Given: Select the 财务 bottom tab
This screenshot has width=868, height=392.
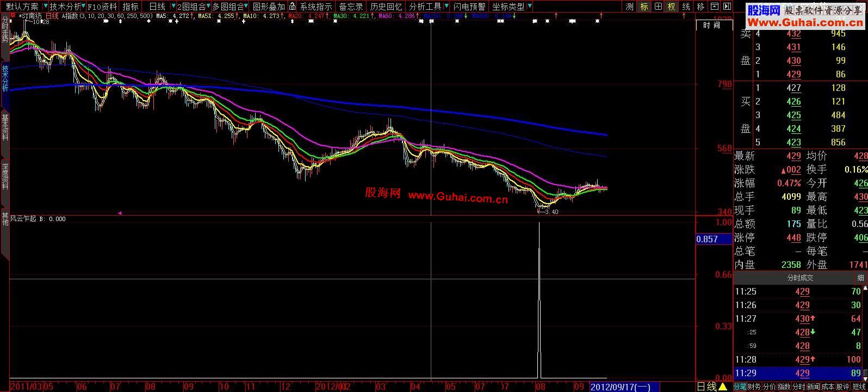Looking at the screenshot, I should tap(754, 387).
